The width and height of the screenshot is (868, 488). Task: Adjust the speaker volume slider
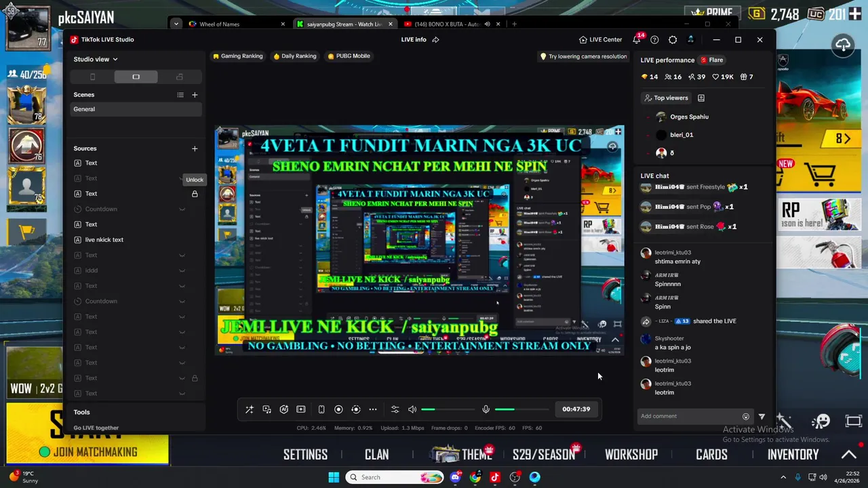point(448,409)
